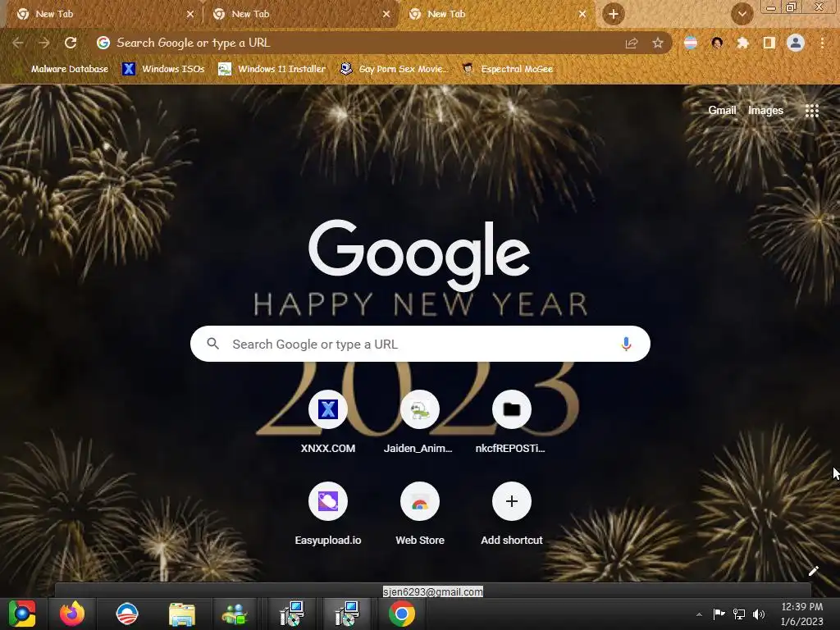Click Add shortcut button

click(x=512, y=515)
